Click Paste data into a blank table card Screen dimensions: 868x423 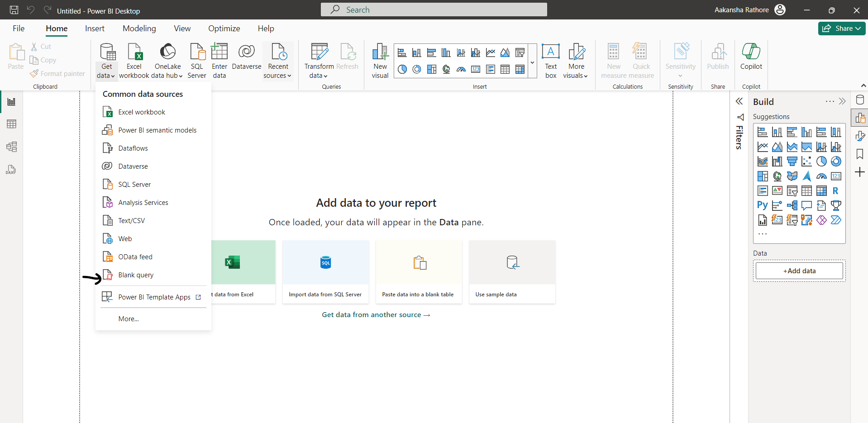[x=419, y=272]
